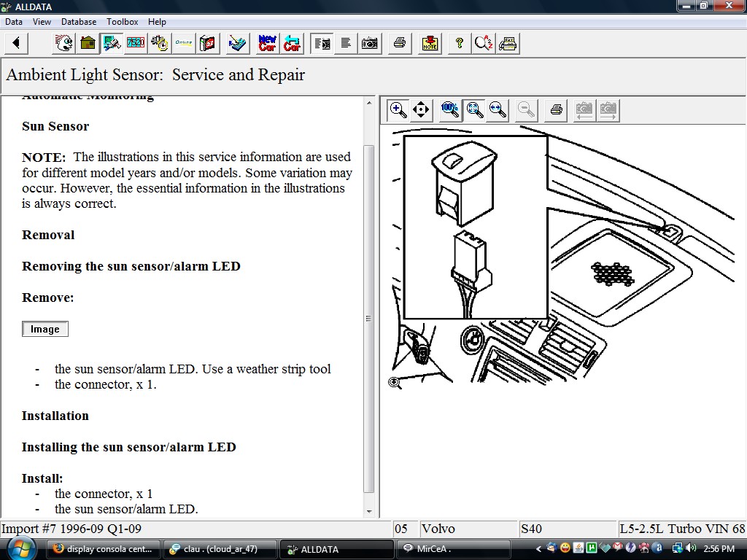Fit image to window with magnifier
The image size is (747, 560).
click(x=474, y=110)
